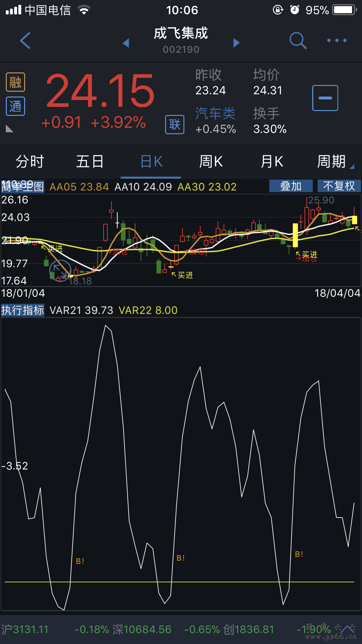Tap the stock title 成飞集成
Image resolution: width=362 pixels, height=644 pixels.
tap(181, 33)
